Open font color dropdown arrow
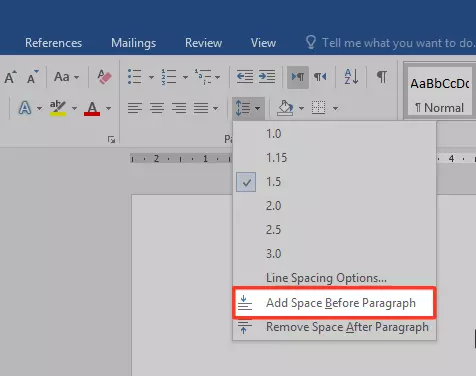 pos(108,108)
